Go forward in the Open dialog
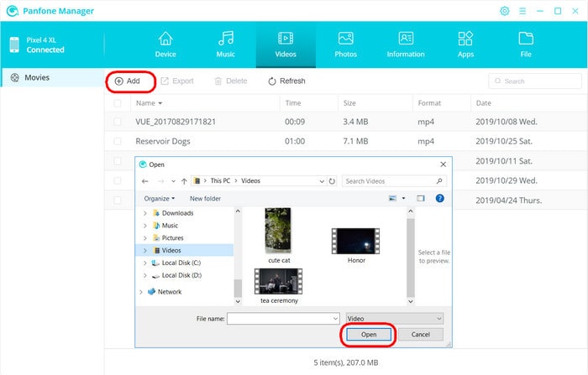The image size is (588, 375). [161, 181]
